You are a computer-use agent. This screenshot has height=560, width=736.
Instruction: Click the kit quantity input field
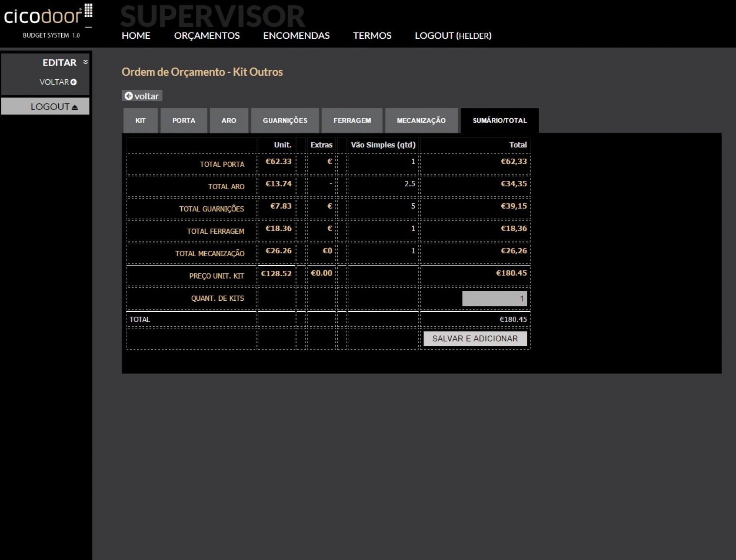(494, 298)
